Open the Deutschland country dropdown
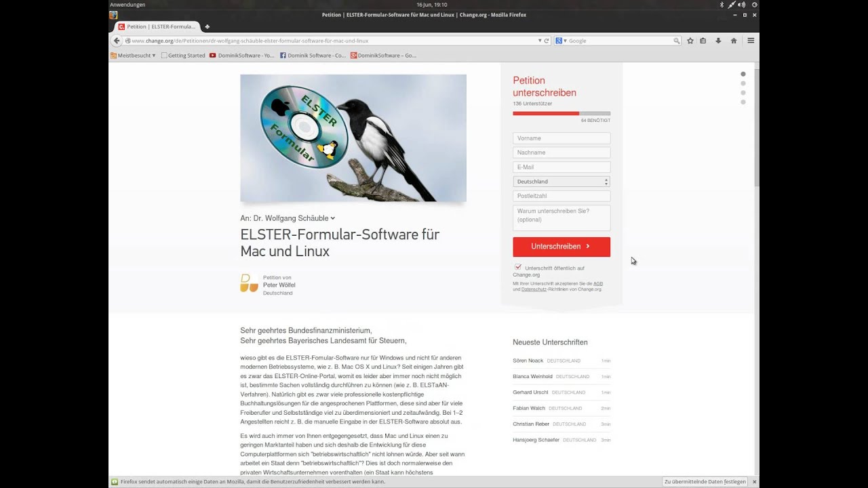This screenshot has height=488, width=868. (x=561, y=182)
